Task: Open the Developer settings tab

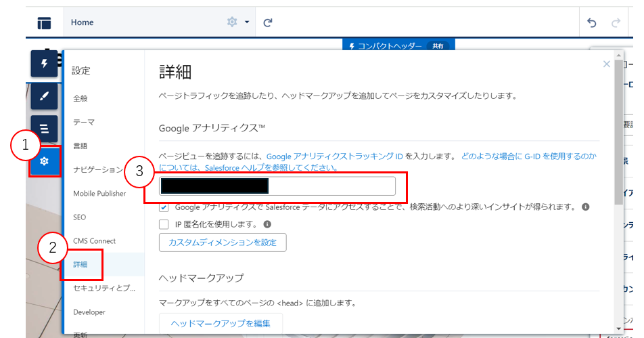Action: tap(89, 312)
